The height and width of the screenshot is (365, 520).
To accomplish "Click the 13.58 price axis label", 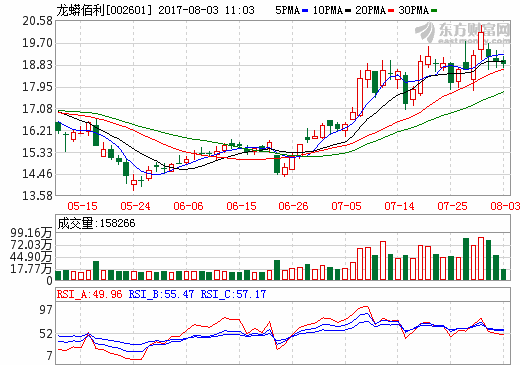I will tap(37, 196).
